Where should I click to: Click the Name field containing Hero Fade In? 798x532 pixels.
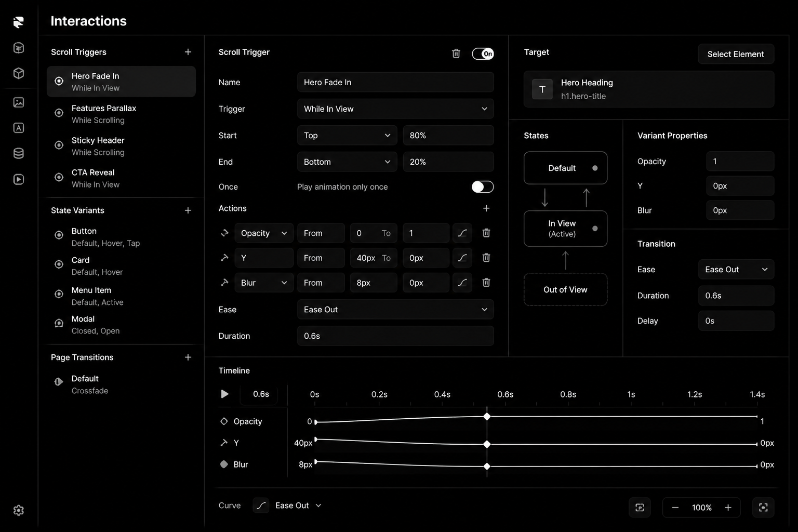(395, 82)
